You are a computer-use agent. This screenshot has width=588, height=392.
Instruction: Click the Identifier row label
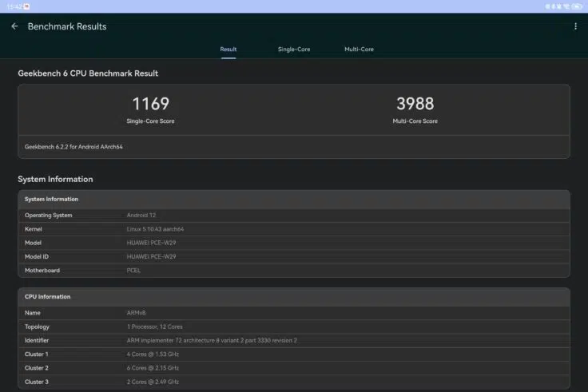click(x=37, y=340)
